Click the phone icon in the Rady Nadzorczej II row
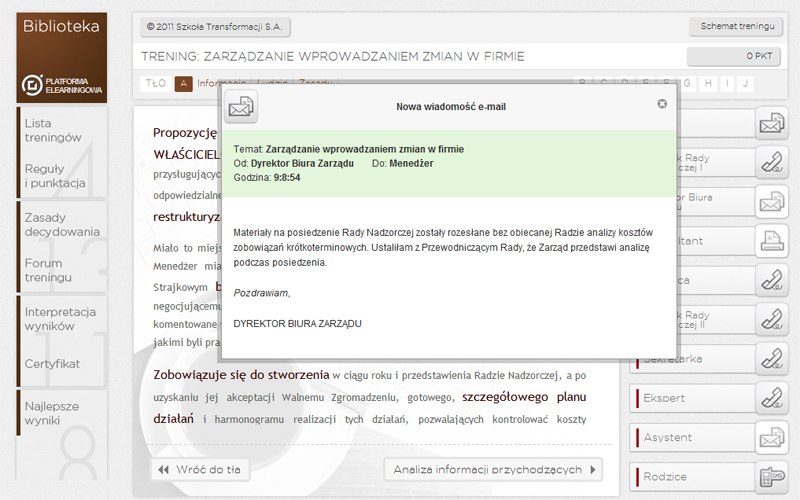The image size is (800, 500). coord(771,319)
